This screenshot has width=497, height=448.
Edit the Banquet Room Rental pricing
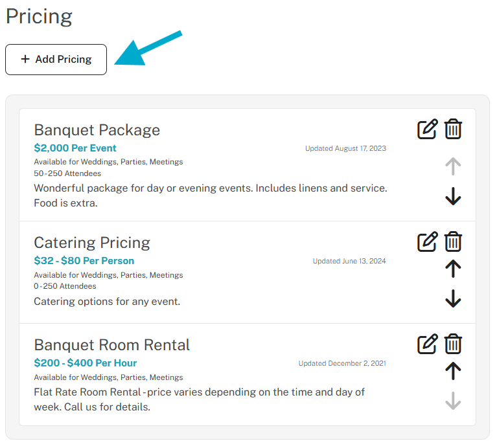(427, 344)
